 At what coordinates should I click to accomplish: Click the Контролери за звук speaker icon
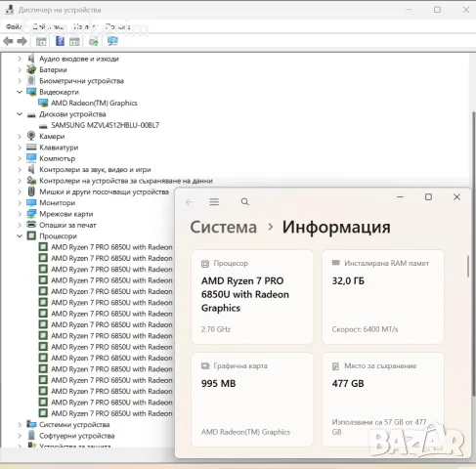pos(31,169)
